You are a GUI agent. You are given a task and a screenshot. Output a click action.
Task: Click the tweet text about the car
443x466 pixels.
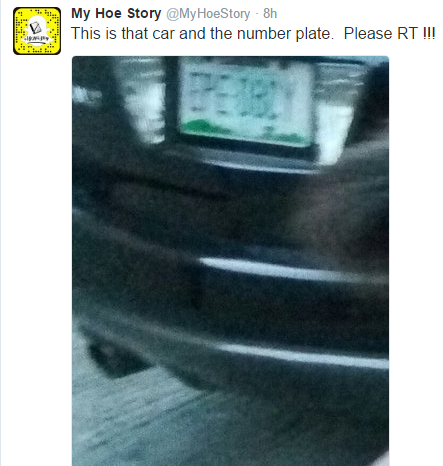pyautogui.click(x=253, y=34)
